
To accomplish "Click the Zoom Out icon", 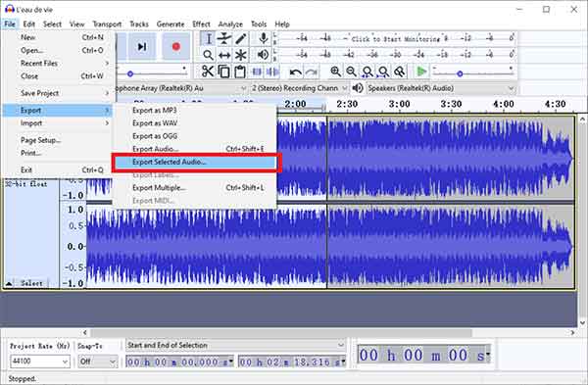I will tap(352, 72).
